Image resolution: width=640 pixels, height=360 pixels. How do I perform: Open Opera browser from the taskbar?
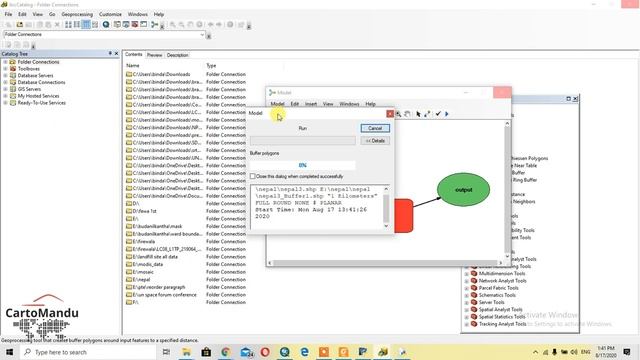(x=265, y=352)
